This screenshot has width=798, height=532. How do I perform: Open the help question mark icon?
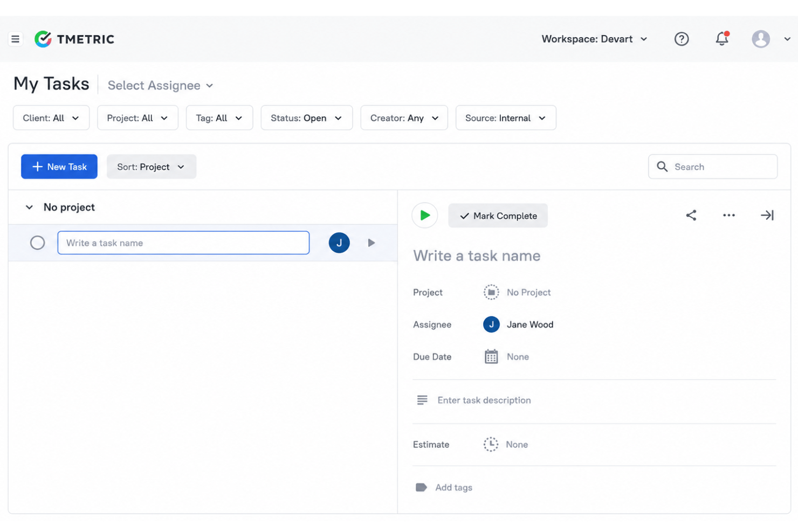click(682, 39)
